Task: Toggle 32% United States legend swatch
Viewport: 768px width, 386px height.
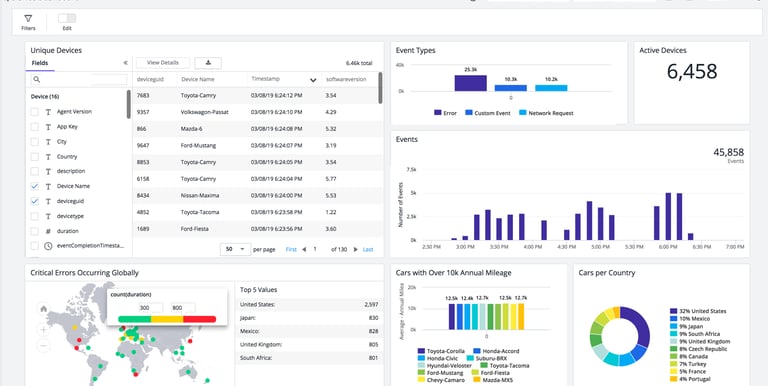Action: [x=673, y=311]
